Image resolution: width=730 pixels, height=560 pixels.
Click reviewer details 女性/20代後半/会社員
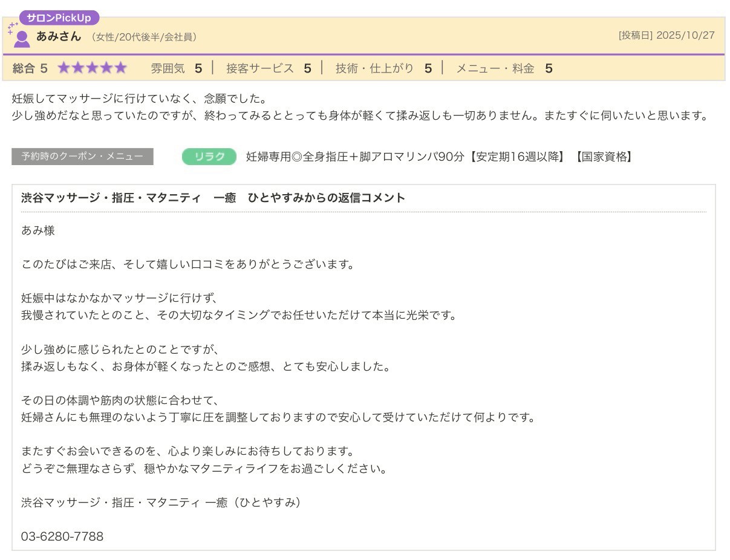point(144,37)
